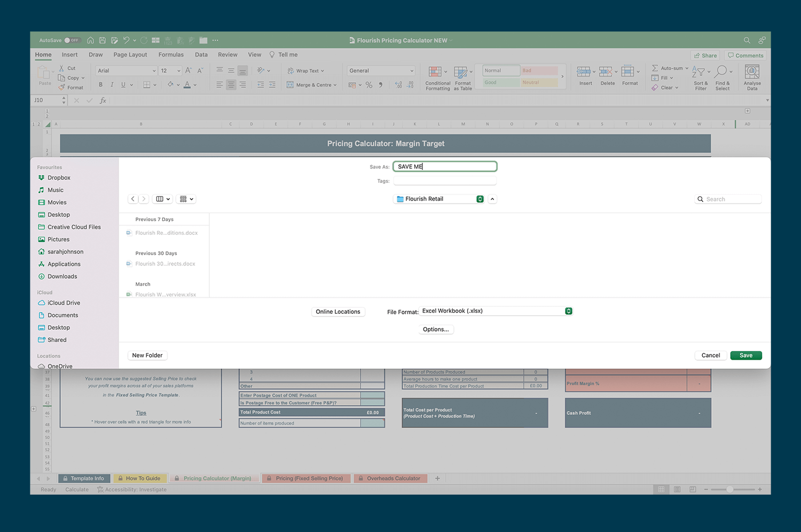The image size is (801, 532).
Task: Select the Bold formatting icon
Action: pyautogui.click(x=100, y=84)
